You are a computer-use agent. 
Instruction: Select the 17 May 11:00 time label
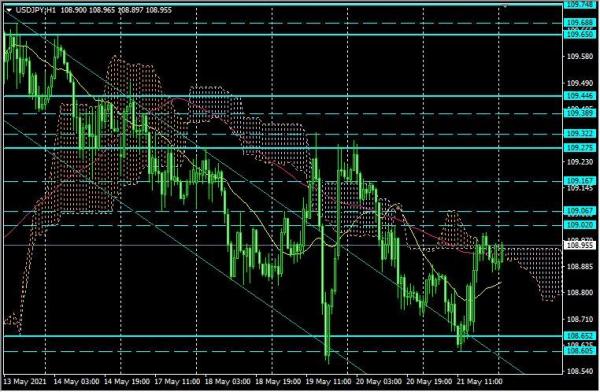tap(177, 382)
